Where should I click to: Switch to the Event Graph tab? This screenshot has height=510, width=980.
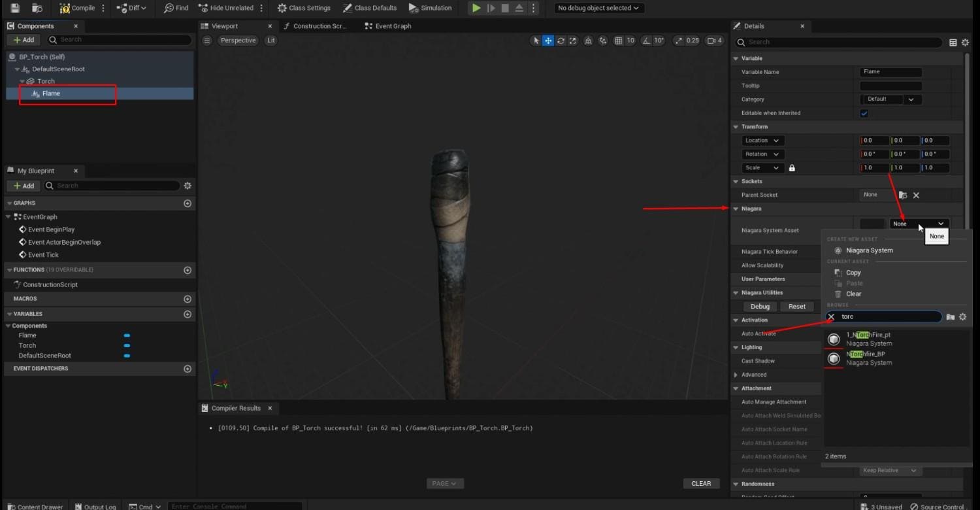(393, 26)
